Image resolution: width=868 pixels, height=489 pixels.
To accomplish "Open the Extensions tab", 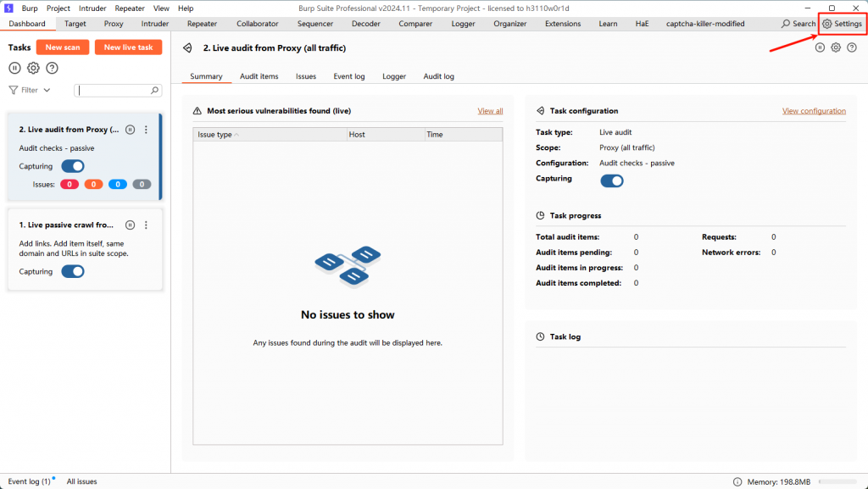I will [563, 24].
